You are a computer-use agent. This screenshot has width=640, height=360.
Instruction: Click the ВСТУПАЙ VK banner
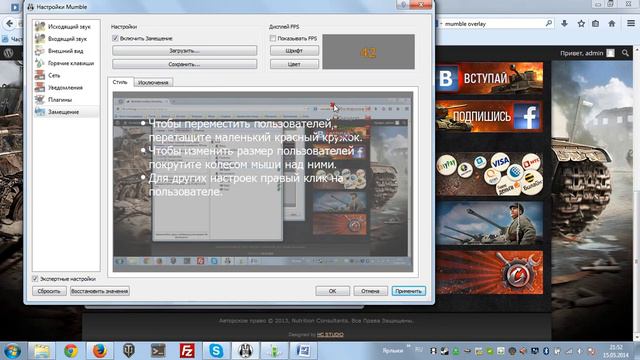(489, 78)
